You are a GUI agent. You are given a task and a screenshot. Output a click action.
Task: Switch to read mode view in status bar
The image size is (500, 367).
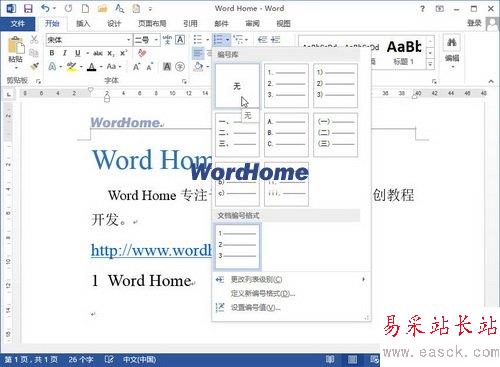pyautogui.click(x=330, y=359)
